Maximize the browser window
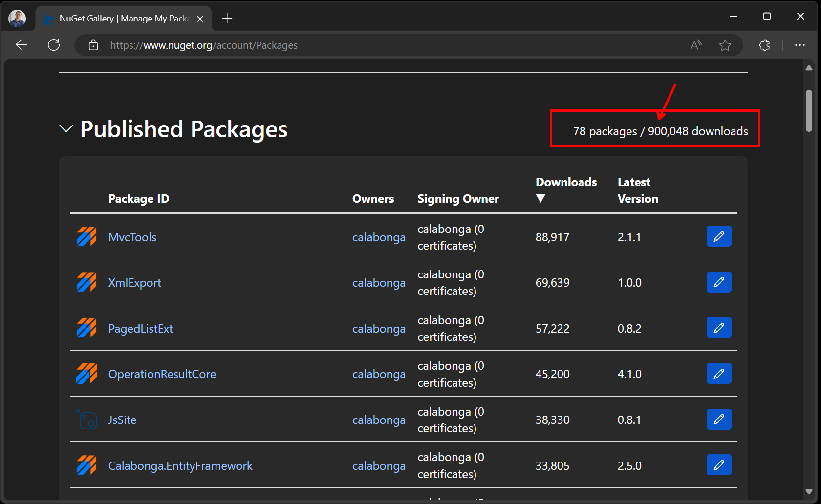This screenshot has width=821, height=504. click(767, 16)
